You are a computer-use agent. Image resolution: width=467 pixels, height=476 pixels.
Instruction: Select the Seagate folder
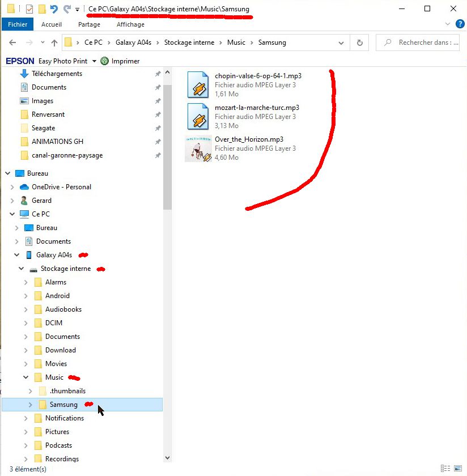click(43, 128)
